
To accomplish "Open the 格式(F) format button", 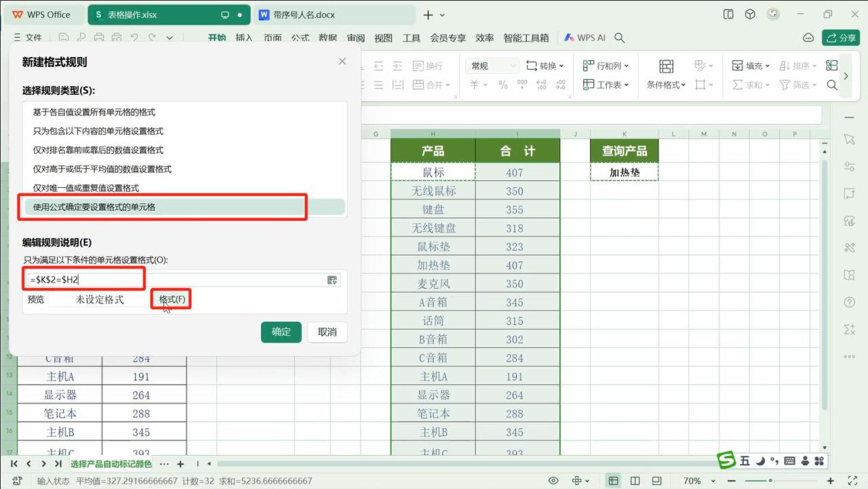I will click(x=172, y=299).
